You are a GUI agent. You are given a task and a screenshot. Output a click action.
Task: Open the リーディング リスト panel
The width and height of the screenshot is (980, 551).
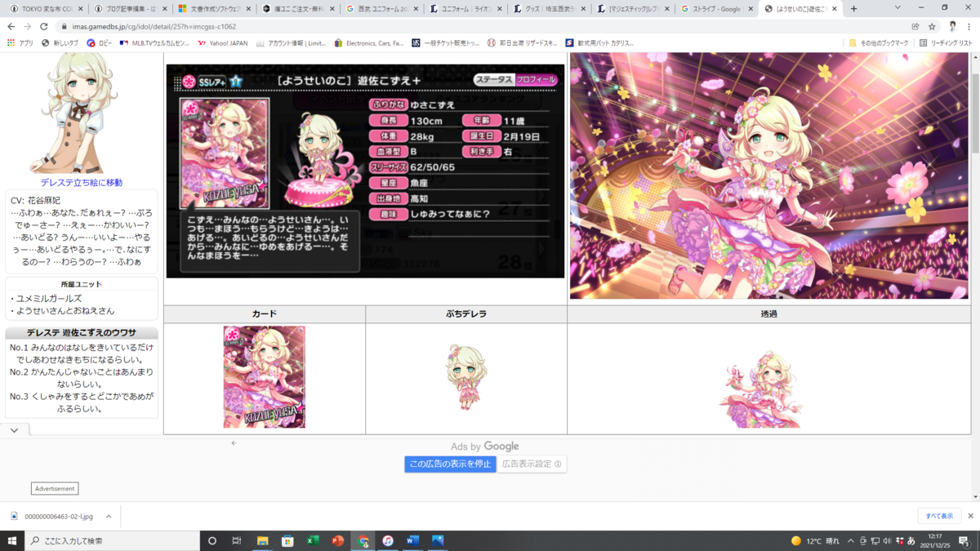(x=946, y=42)
